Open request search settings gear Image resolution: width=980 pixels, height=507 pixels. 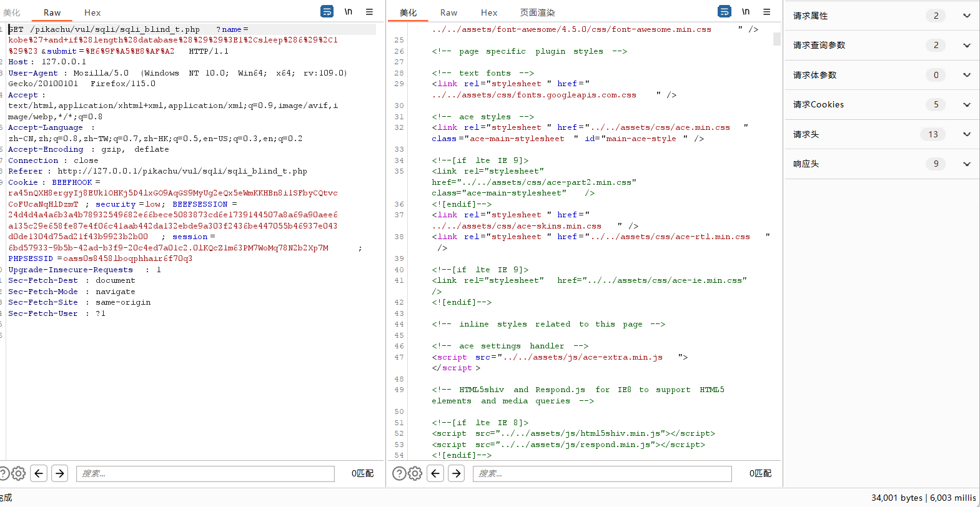[x=19, y=473]
